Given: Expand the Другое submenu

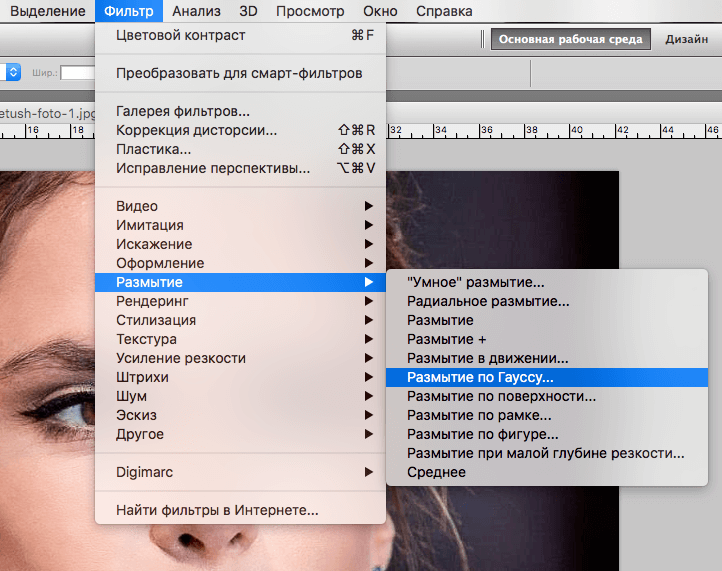Looking at the screenshot, I should coord(240,434).
